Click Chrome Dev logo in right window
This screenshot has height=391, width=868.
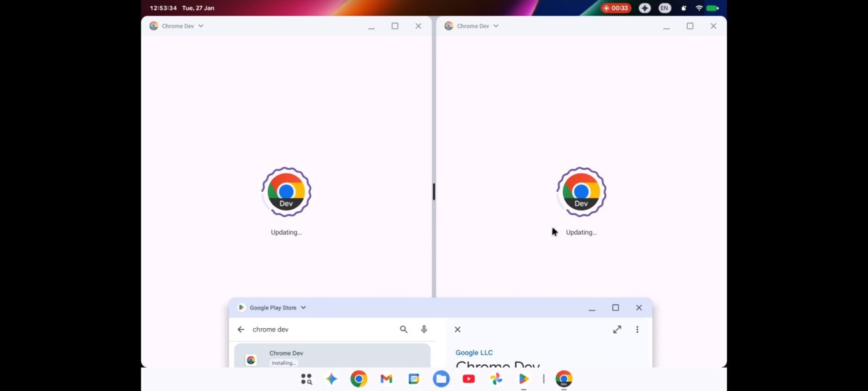582,192
